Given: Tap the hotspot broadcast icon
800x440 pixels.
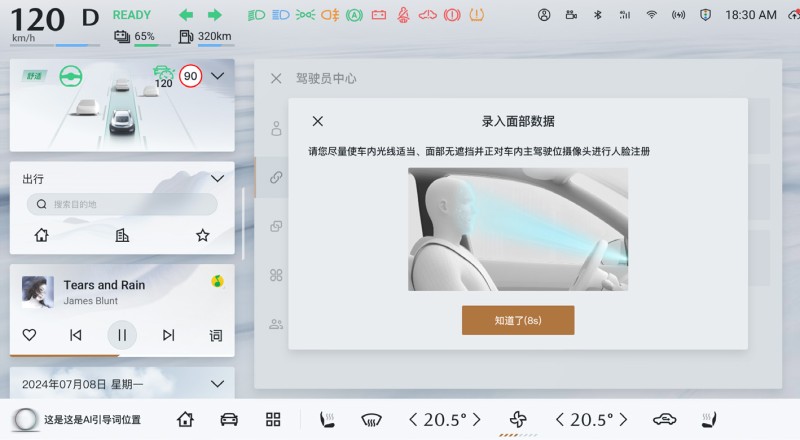Looking at the screenshot, I should coord(678,15).
